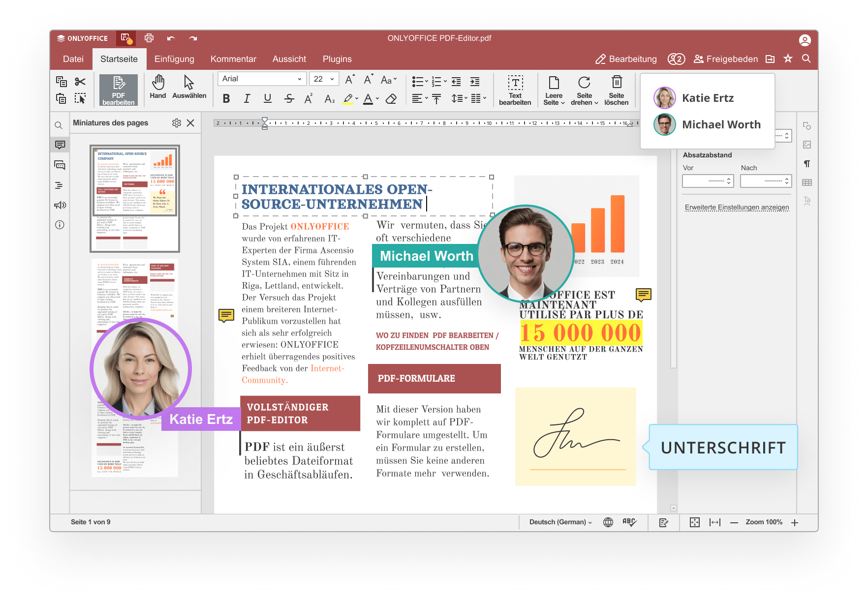Open the Deutsch (German) language selector
868x601 pixels.
coord(560,522)
